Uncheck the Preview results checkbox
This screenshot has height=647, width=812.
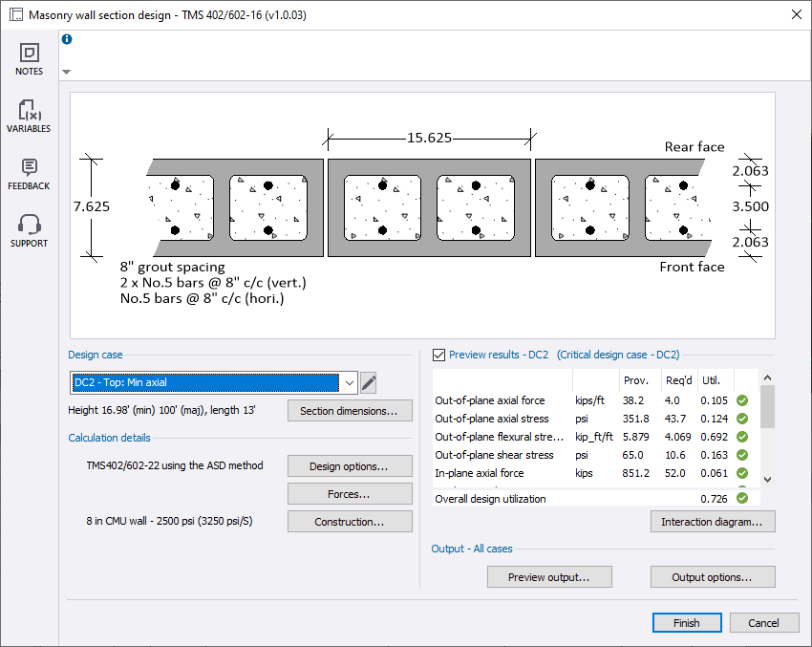[439, 355]
